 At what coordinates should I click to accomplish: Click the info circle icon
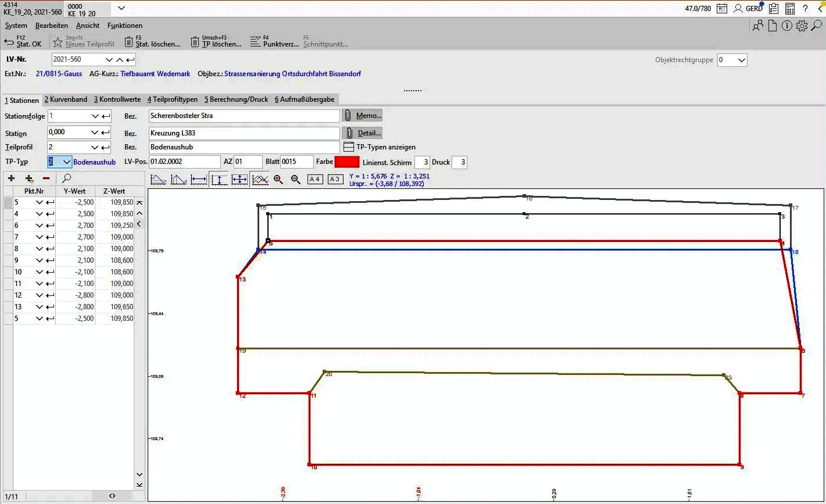787,26
